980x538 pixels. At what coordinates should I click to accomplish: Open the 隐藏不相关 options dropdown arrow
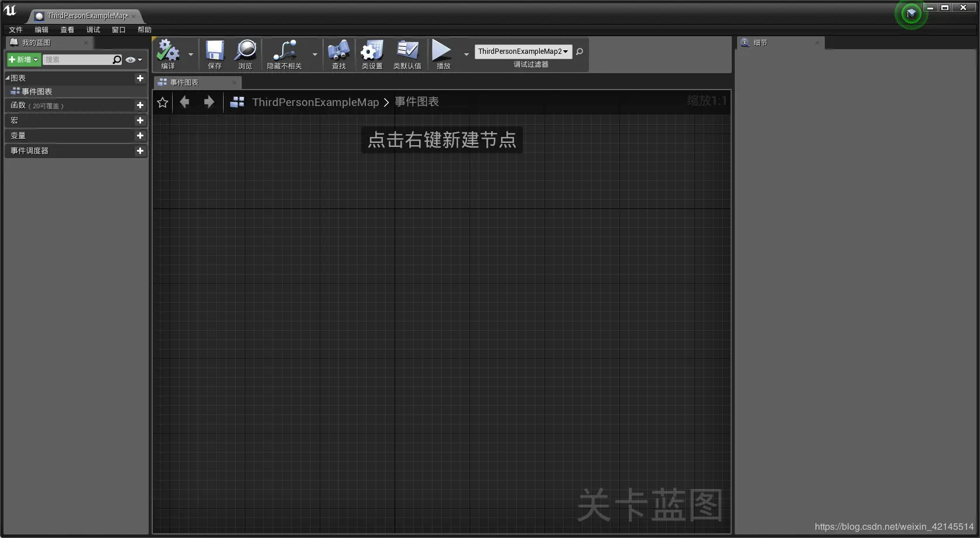click(x=315, y=54)
